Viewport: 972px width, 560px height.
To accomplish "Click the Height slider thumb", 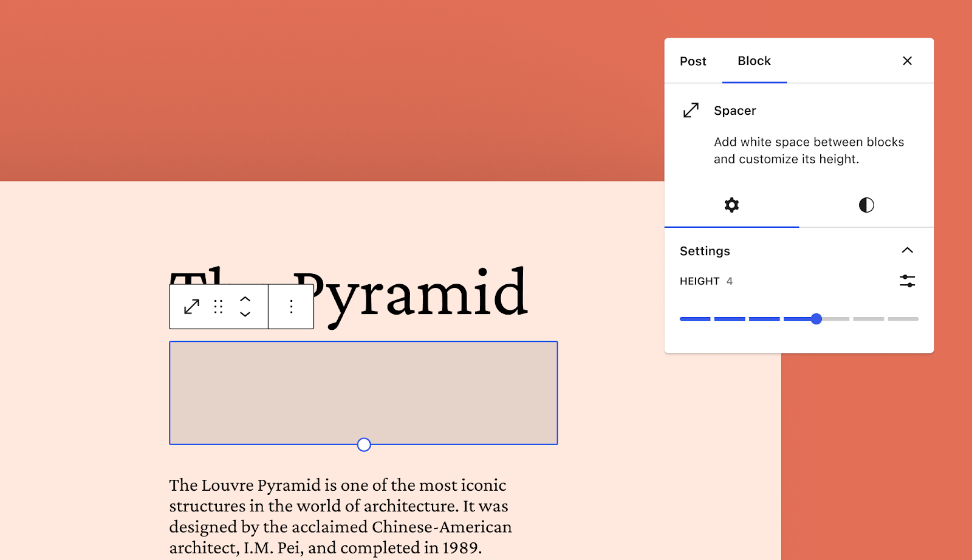I will [x=816, y=319].
